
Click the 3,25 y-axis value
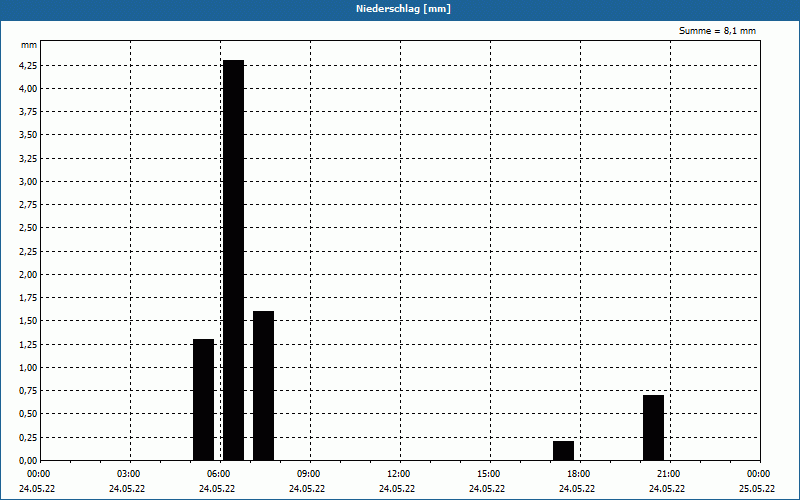pos(28,158)
